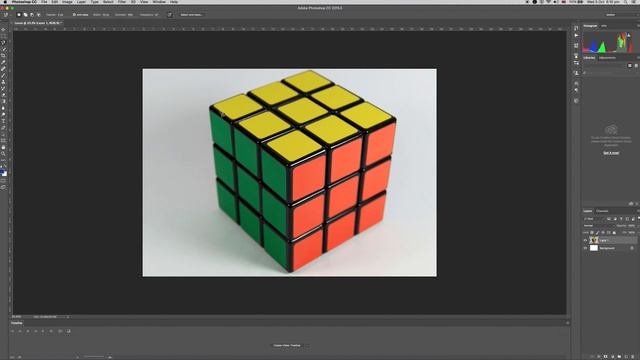Open the Window menu

pos(159,2)
